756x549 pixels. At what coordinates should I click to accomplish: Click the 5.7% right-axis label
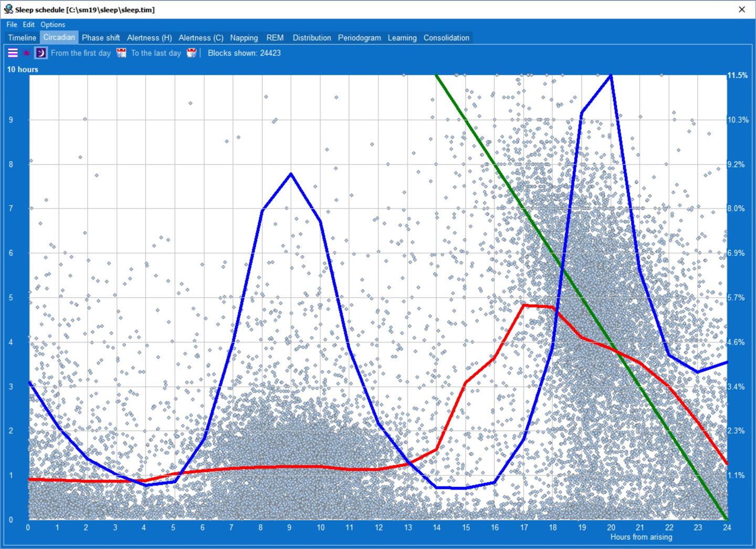tap(736, 297)
